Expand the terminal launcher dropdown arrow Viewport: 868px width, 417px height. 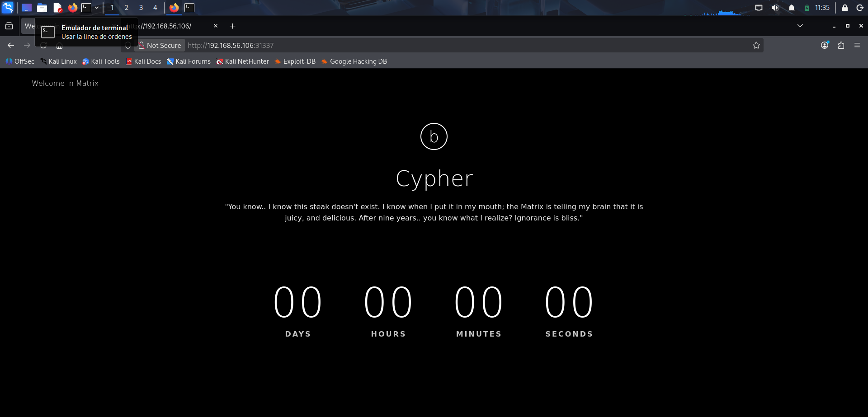point(97,8)
